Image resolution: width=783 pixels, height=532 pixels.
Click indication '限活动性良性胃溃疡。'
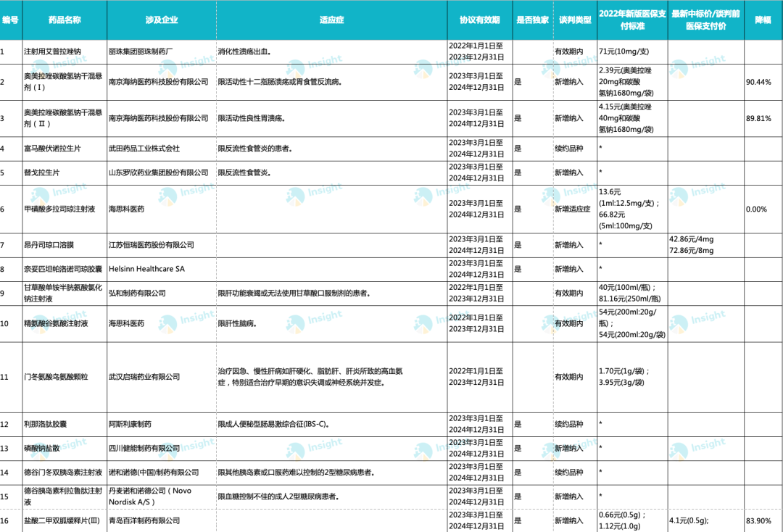pos(252,118)
